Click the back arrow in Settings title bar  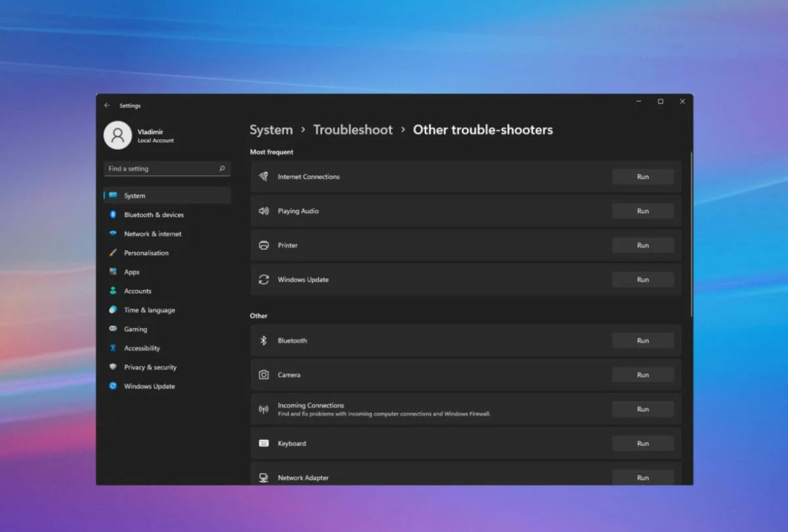click(x=107, y=105)
